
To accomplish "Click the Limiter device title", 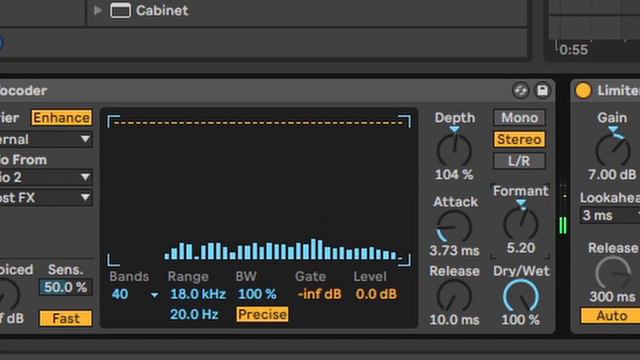I will [x=618, y=91].
